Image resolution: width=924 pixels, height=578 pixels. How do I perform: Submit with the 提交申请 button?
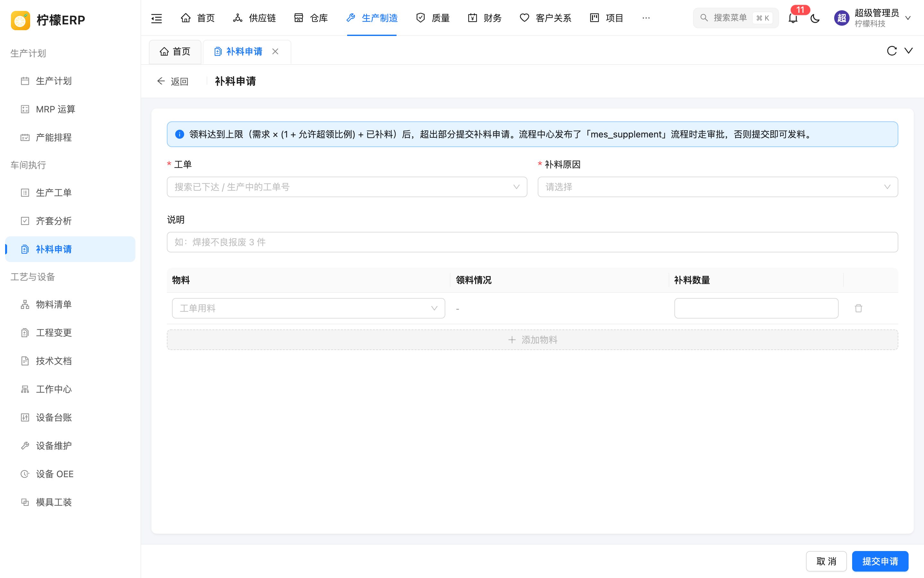880,561
